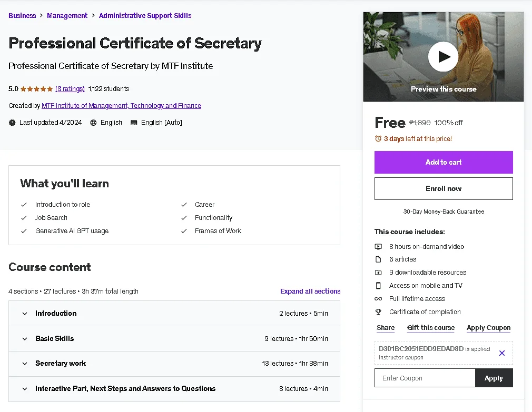Click the articles document icon
Viewport: 532px width, 412px height.
click(378, 259)
